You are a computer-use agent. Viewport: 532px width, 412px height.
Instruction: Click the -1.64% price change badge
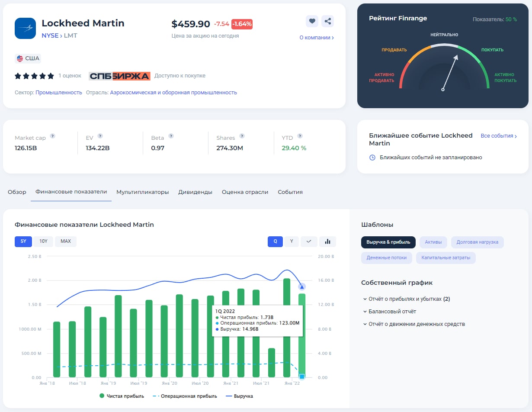(x=242, y=24)
